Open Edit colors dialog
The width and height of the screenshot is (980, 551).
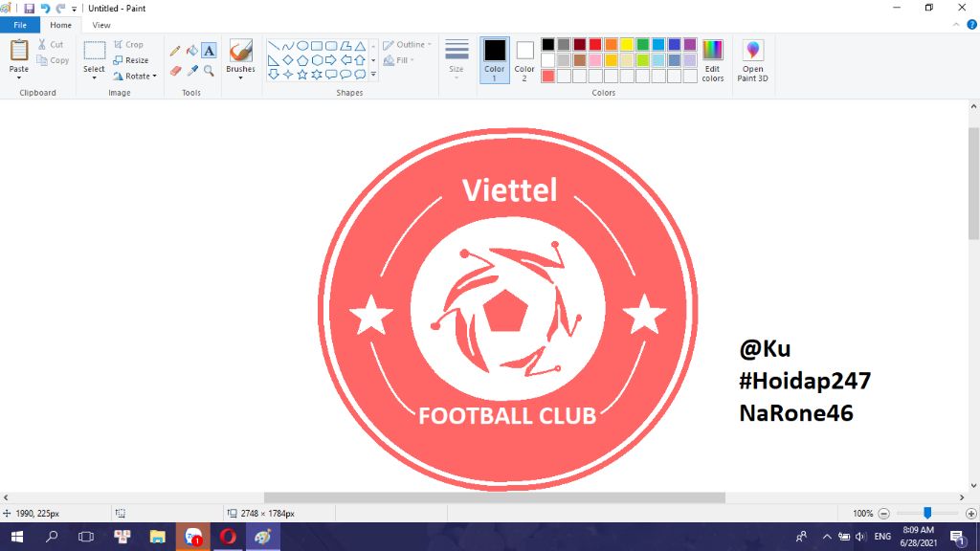tap(712, 60)
